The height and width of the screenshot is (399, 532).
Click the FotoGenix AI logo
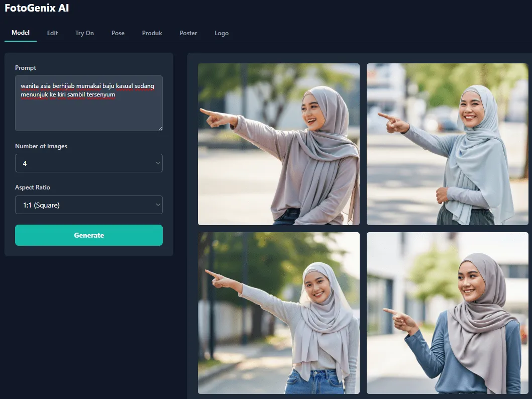coord(37,8)
